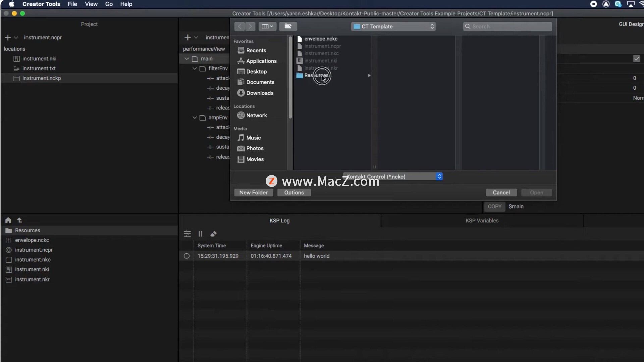
Task: Select the instrument.nckp icon in the Project locations
Action: click(x=16, y=78)
